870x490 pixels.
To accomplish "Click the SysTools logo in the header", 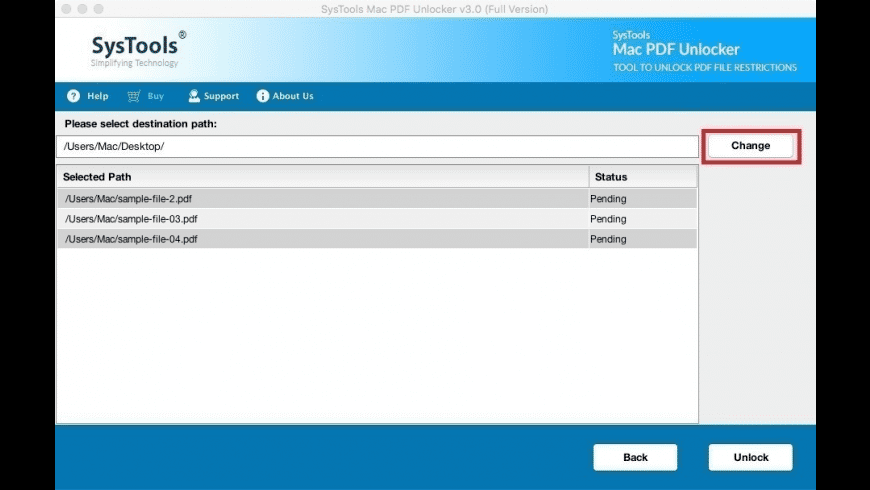I will coord(138,49).
